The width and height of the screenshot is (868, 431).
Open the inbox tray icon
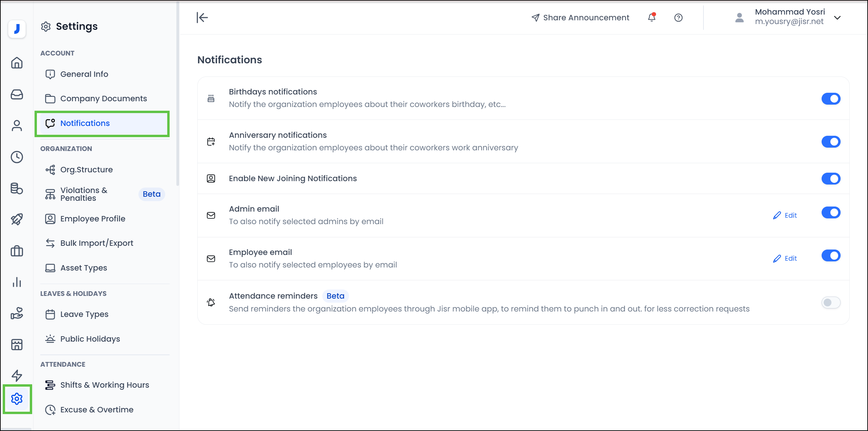click(17, 94)
